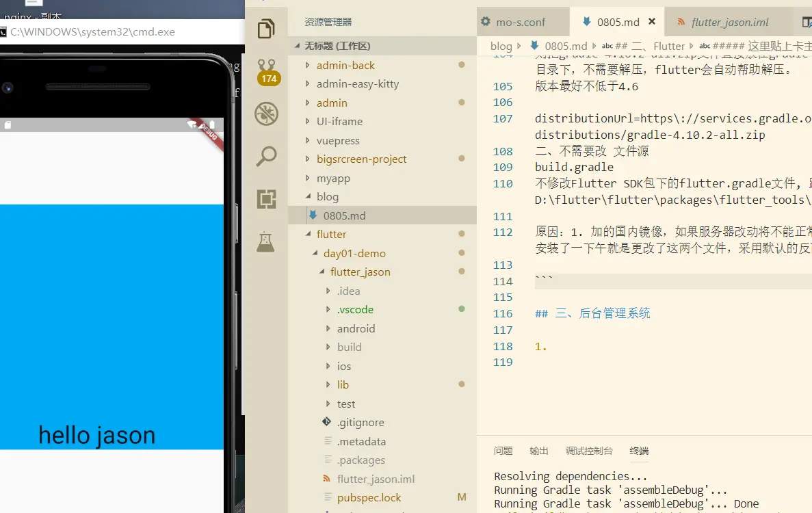Click the blog breadcrumb segment
The width and height of the screenshot is (812, 513).
coord(501,46)
